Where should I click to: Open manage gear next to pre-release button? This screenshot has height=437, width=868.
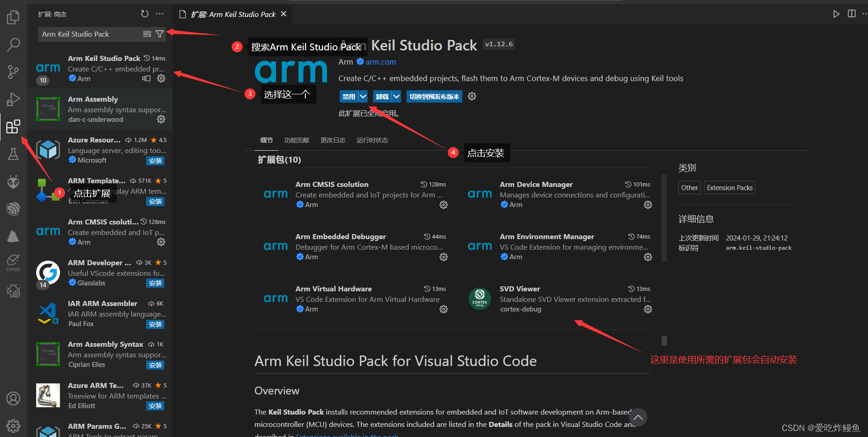(472, 96)
